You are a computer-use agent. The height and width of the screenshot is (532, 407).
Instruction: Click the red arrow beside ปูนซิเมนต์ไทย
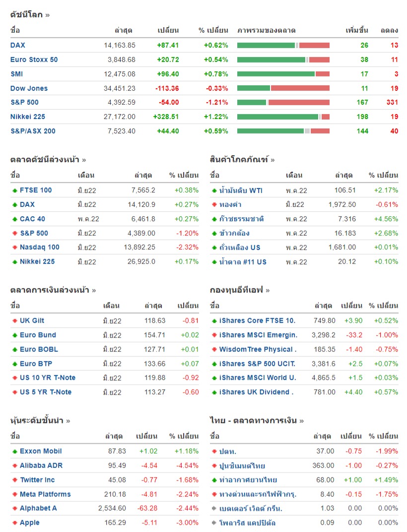click(x=214, y=465)
